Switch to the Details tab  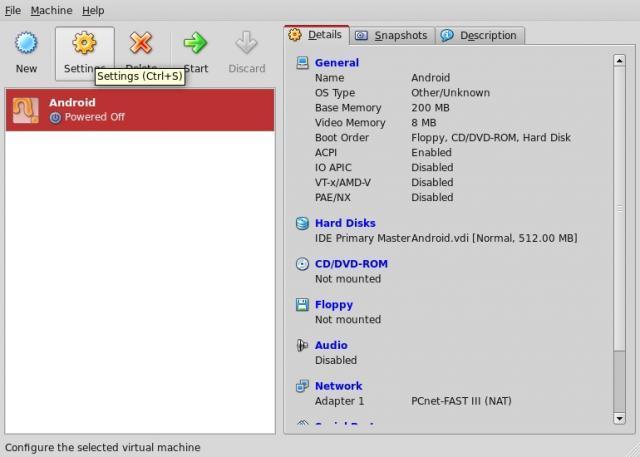tap(317, 35)
